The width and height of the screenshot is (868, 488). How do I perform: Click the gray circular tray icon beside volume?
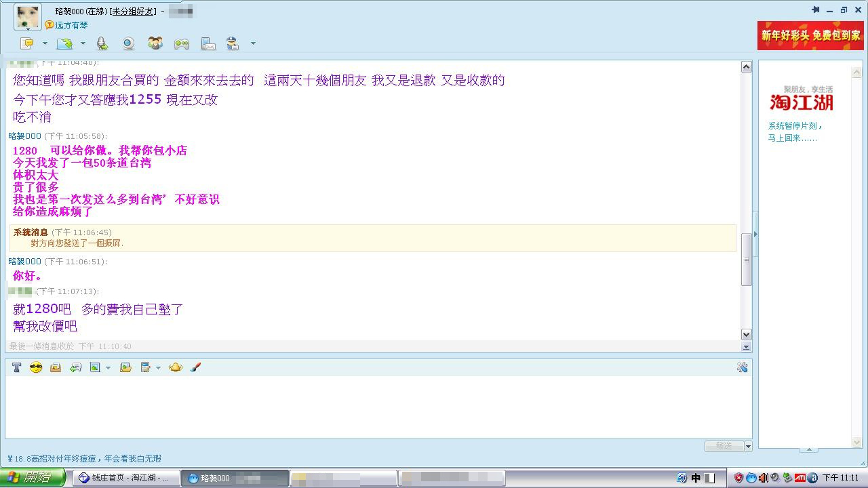[775, 478]
